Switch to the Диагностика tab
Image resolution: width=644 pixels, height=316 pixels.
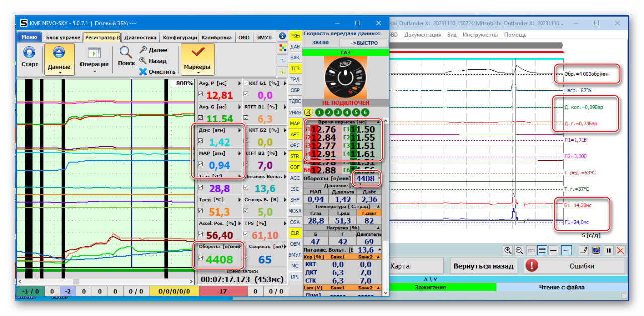point(140,37)
